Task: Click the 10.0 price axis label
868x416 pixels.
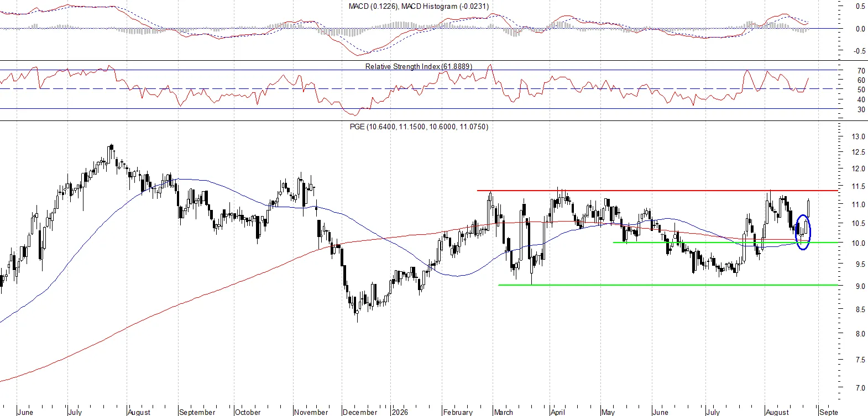Action: [x=859, y=244]
